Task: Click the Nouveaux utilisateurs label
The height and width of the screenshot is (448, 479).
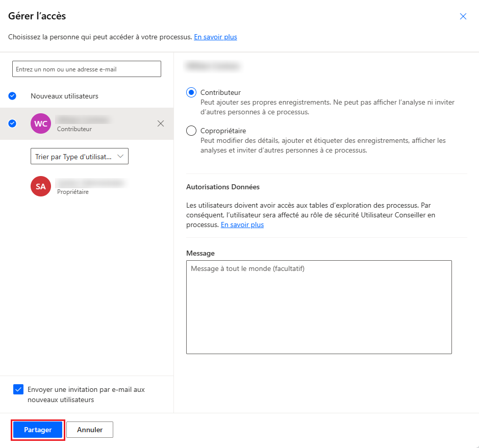Action: (64, 96)
